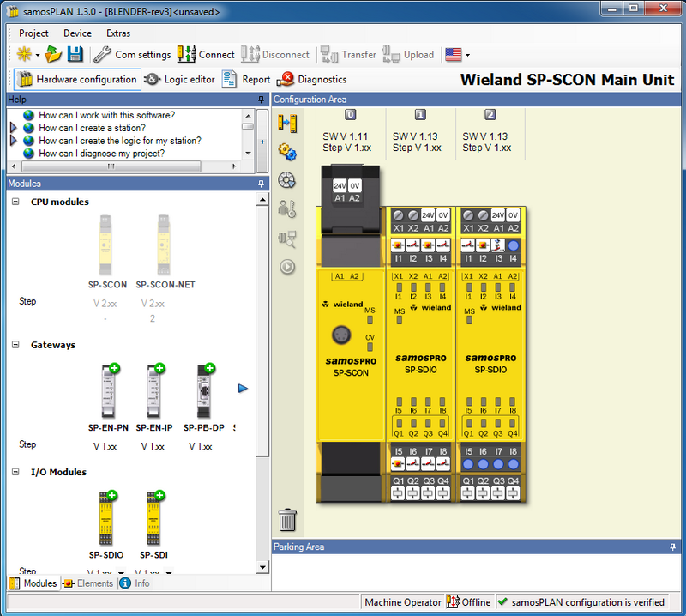The height and width of the screenshot is (616, 686).
Task: Switch to the Elements tab
Action: (x=88, y=583)
